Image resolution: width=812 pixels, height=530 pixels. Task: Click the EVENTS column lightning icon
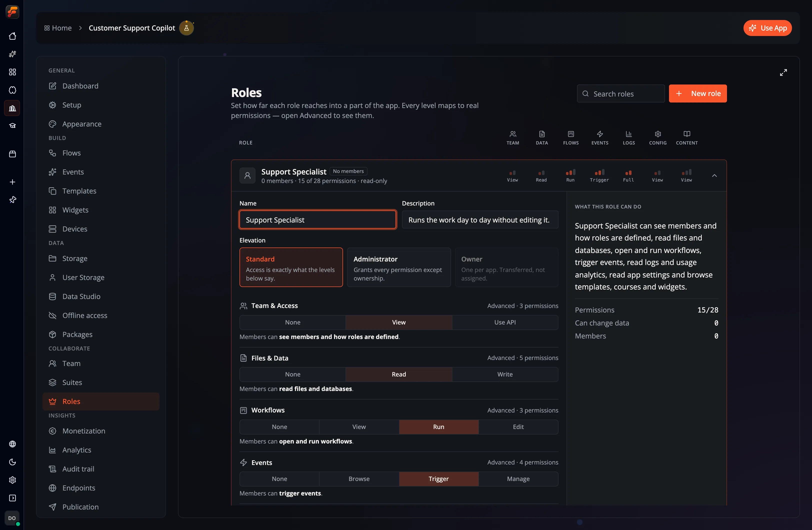pyautogui.click(x=599, y=134)
